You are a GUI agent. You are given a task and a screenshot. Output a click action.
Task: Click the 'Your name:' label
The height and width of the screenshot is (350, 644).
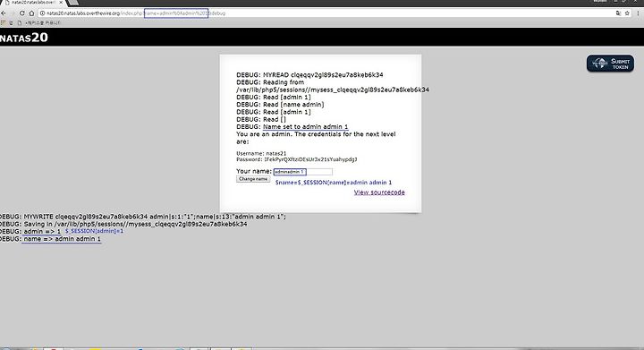click(254, 171)
